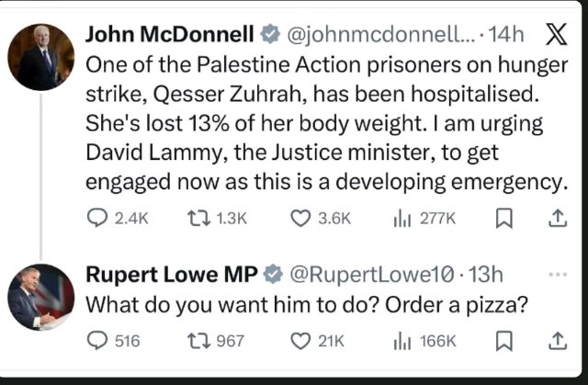Like Rupert Lowe's reply
Viewport: 588px width, 385px height.
(x=300, y=341)
